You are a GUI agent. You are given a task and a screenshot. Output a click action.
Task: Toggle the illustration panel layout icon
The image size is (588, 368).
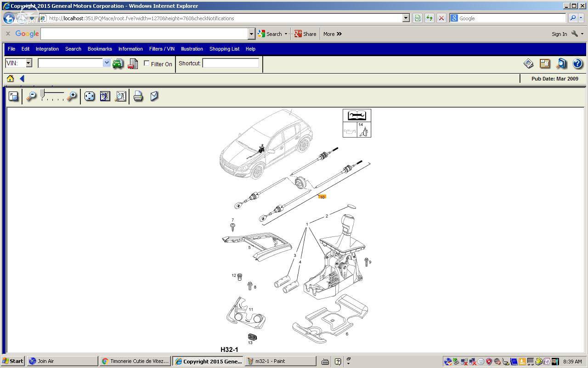click(13, 96)
